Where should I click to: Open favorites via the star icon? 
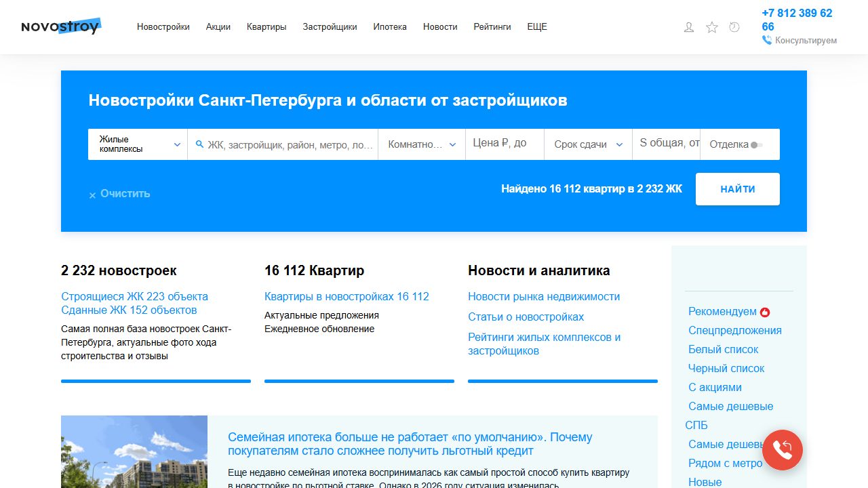[x=712, y=27]
